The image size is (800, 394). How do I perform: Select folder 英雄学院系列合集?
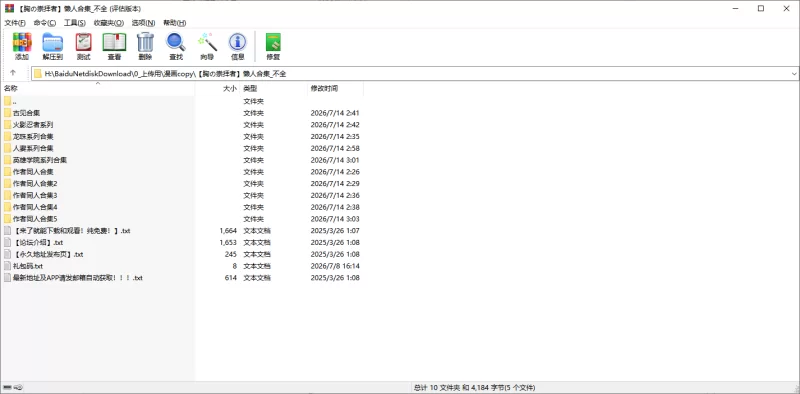tap(40, 160)
